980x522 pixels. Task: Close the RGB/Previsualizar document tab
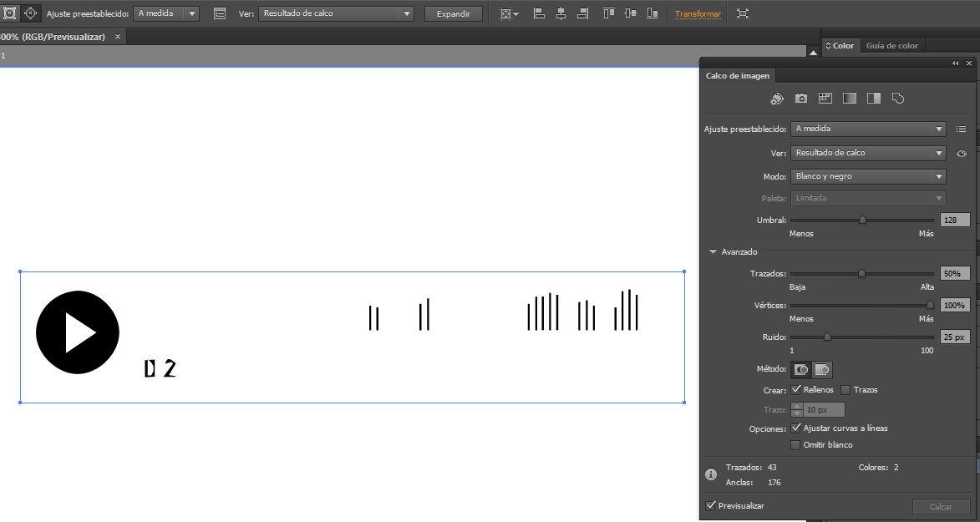(x=118, y=37)
